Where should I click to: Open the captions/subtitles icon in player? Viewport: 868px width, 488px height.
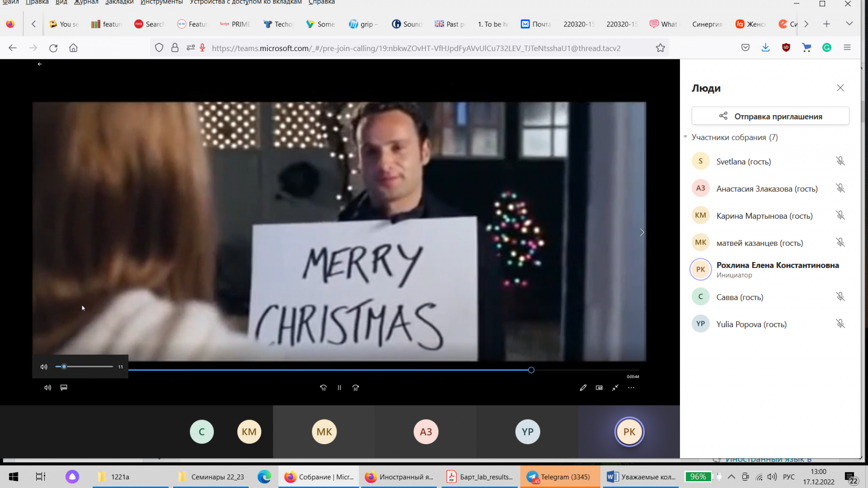point(64,387)
